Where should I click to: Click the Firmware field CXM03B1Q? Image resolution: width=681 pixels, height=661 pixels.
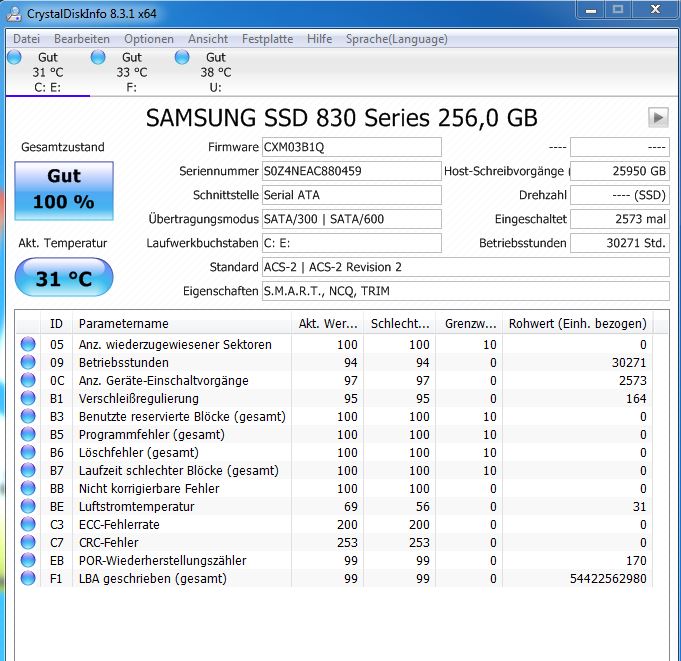coord(352,147)
